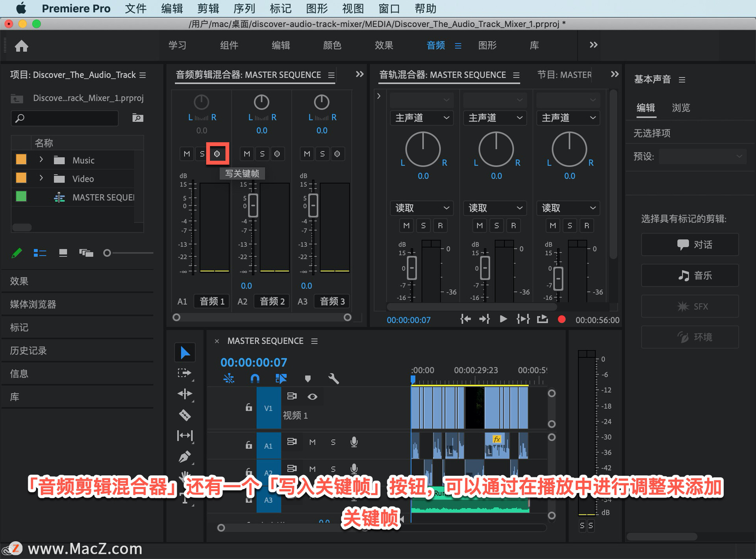Toggle snap magnet in timeline
This screenshot has width=756, height=559.
255,379
